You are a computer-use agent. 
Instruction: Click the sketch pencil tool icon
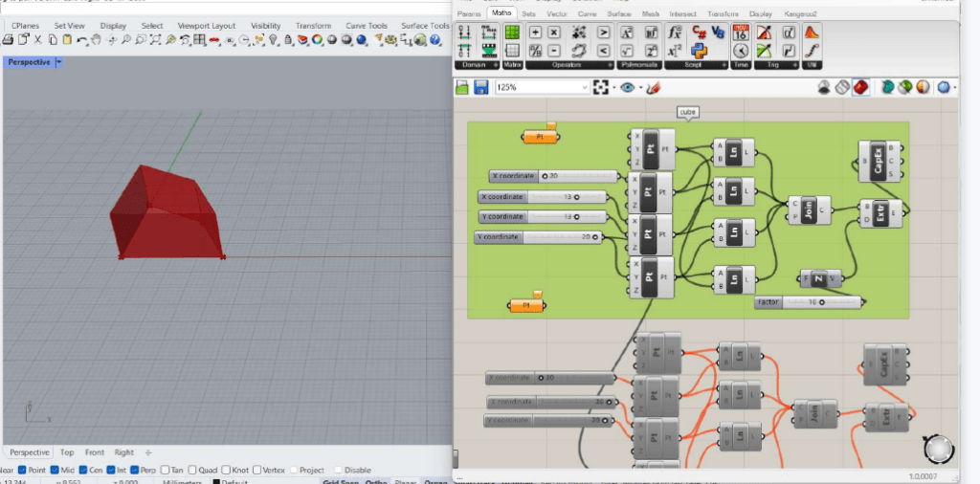654,87
